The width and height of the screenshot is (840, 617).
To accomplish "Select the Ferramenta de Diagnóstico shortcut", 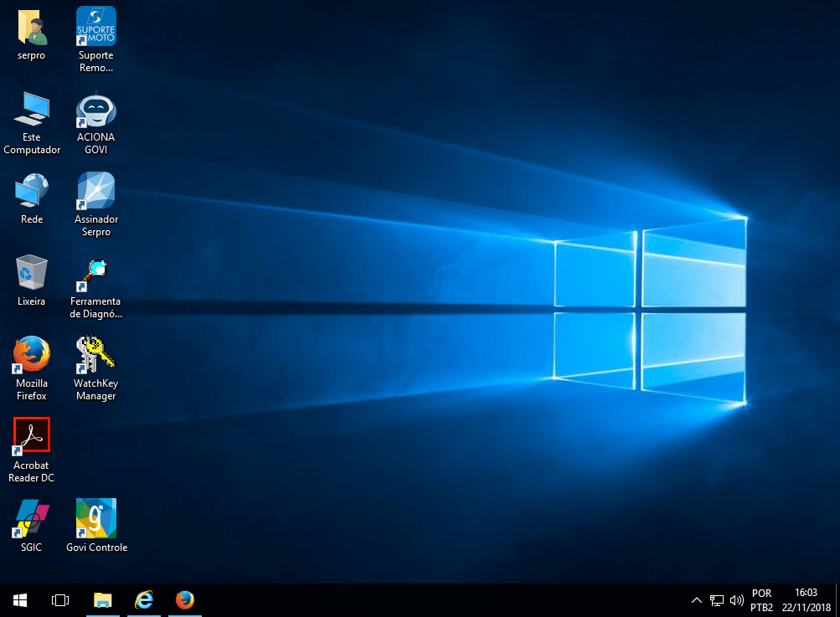I will (x=96, y=273).
